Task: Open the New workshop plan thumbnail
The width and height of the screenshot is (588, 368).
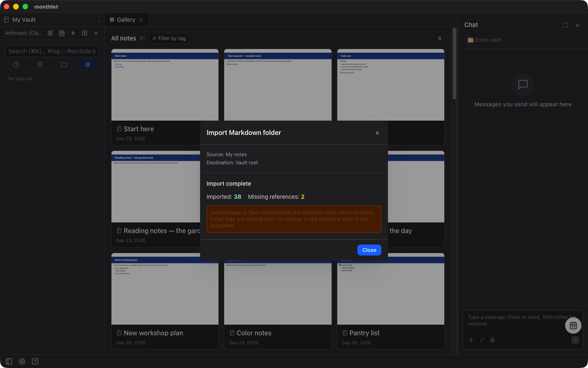Action: [165, 289]
